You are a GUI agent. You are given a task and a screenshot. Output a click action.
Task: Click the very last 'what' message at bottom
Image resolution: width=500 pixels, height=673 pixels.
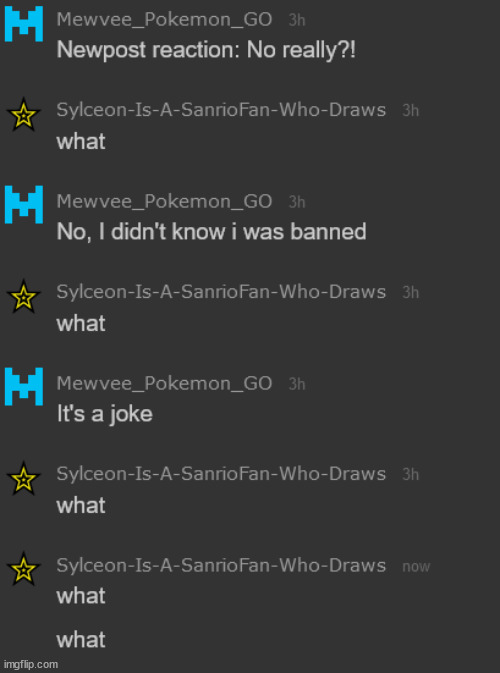coord(81,640)
